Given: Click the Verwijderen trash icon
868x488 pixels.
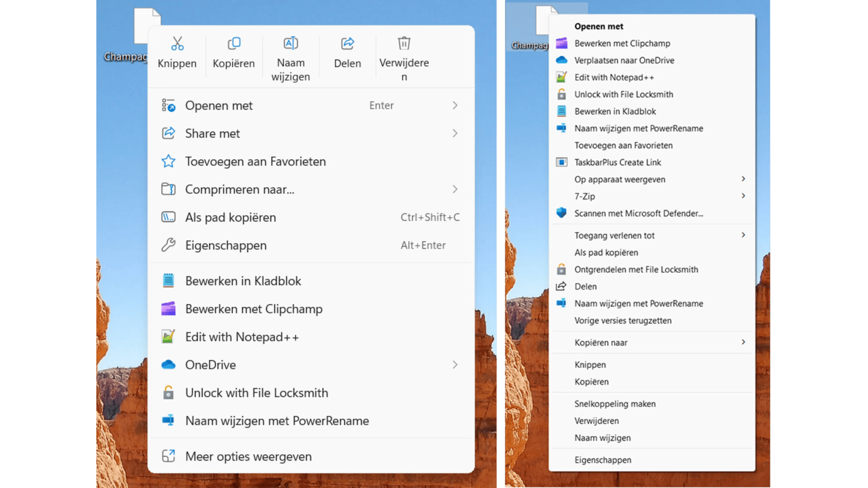Looking at the screenshot, I should pos(404,44).
